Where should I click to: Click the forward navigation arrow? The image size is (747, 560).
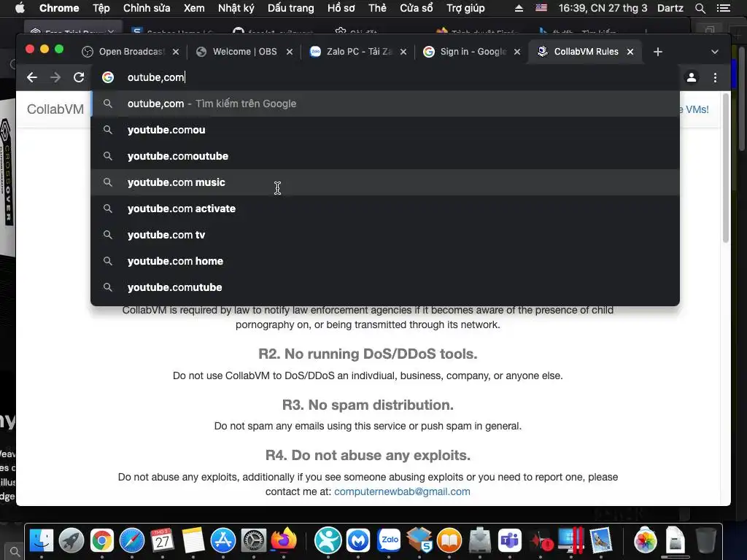click(55, 77)
